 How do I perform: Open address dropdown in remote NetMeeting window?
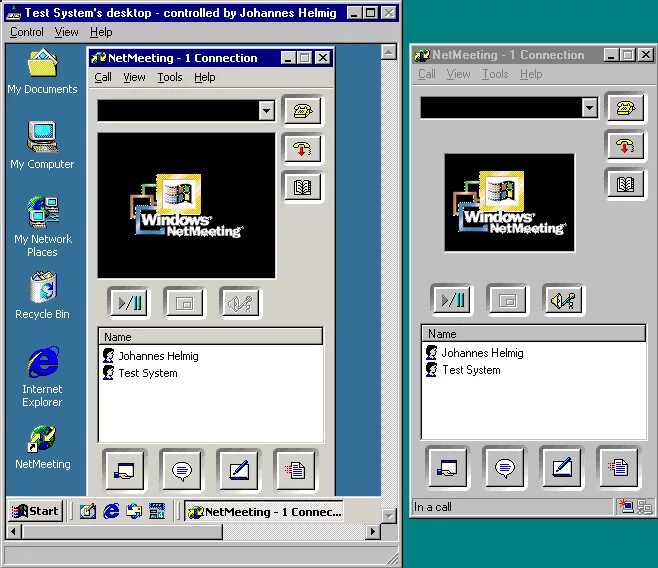point(266,111)
